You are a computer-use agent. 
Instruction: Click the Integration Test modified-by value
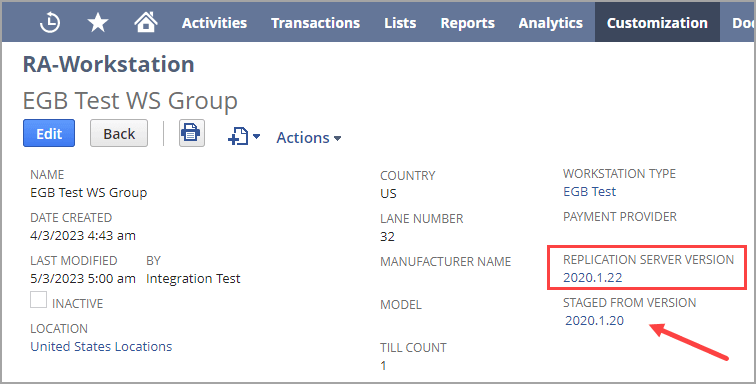(193, 279)
